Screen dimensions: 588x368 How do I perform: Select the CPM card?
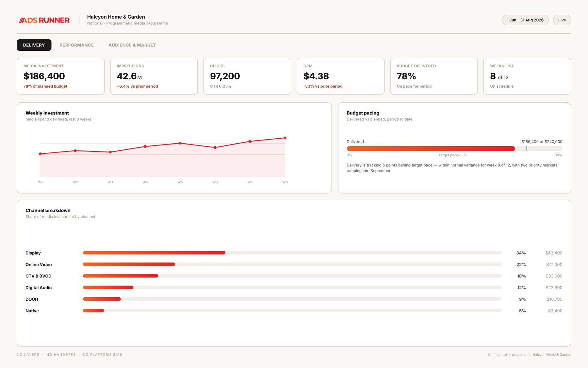click(x=341, y=76)
